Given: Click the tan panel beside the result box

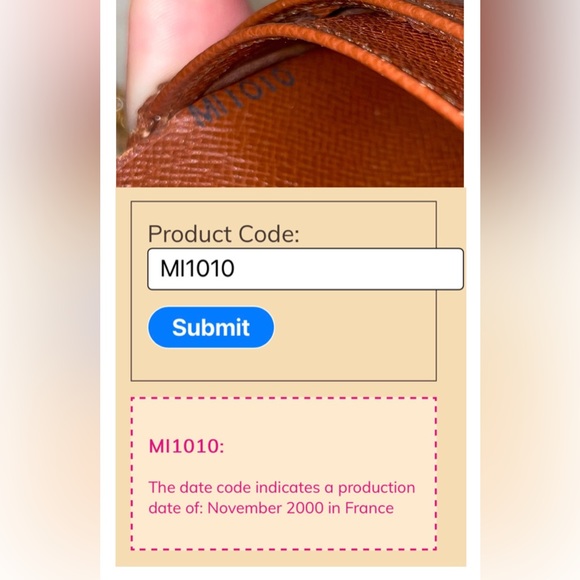Looking at the screenshot, I should 452,473.
